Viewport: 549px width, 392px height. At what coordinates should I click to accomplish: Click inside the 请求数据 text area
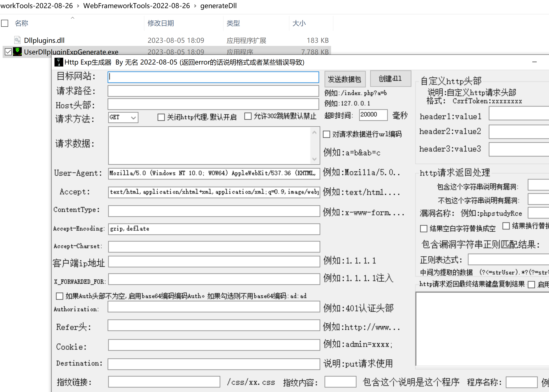point(210,145)
